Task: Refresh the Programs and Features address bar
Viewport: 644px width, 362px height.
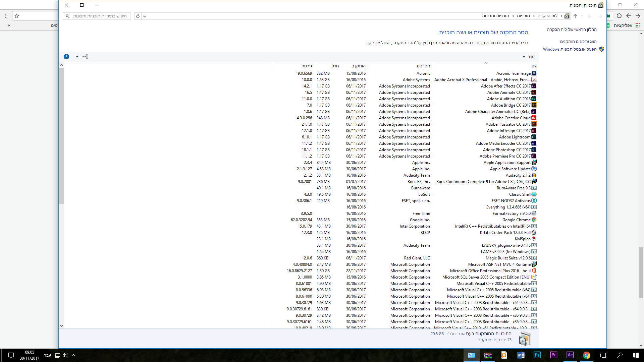Action: point(138,16)
